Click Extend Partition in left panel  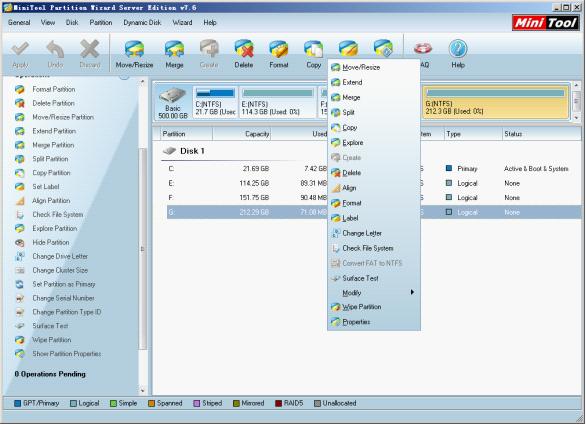point(54,131)
